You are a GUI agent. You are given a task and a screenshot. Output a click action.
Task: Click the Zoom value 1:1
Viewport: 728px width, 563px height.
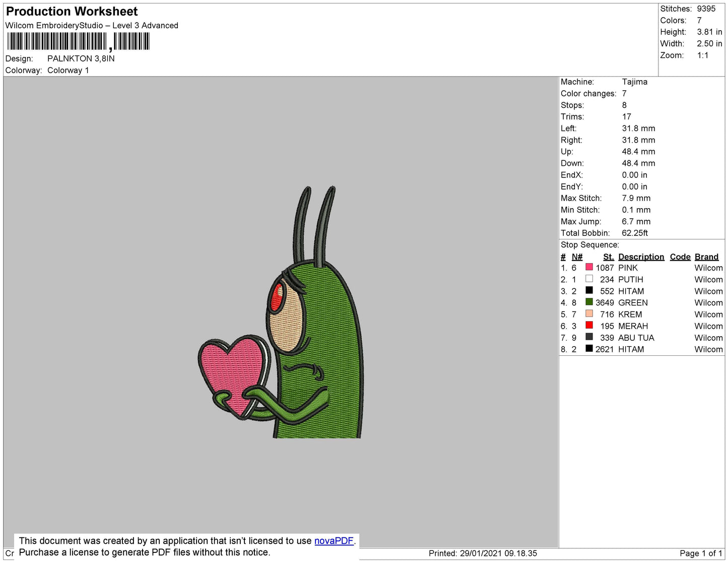703,55
